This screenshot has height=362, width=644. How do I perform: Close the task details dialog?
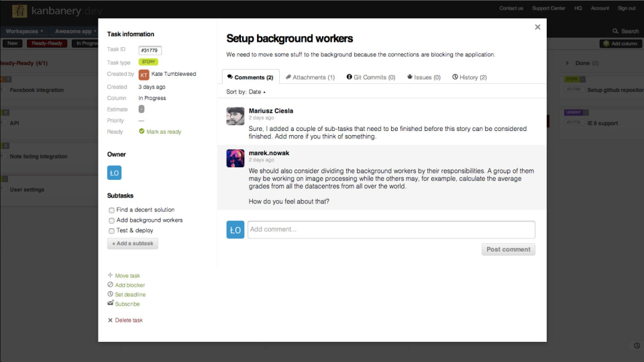pos(537,28)
